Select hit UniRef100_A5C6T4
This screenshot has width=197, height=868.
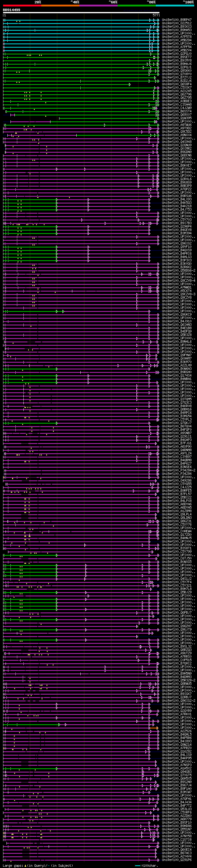177,291
